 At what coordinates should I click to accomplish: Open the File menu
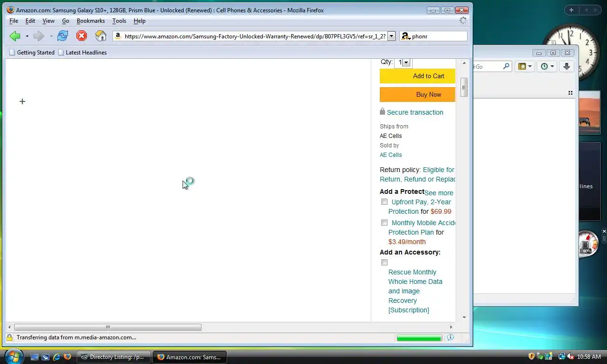point(14,21)
